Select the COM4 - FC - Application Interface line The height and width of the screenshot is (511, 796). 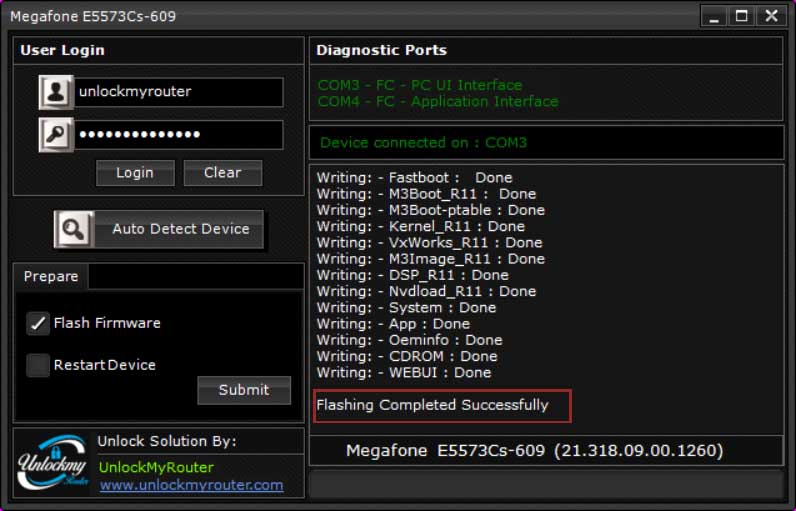click(x=438, y=101)
